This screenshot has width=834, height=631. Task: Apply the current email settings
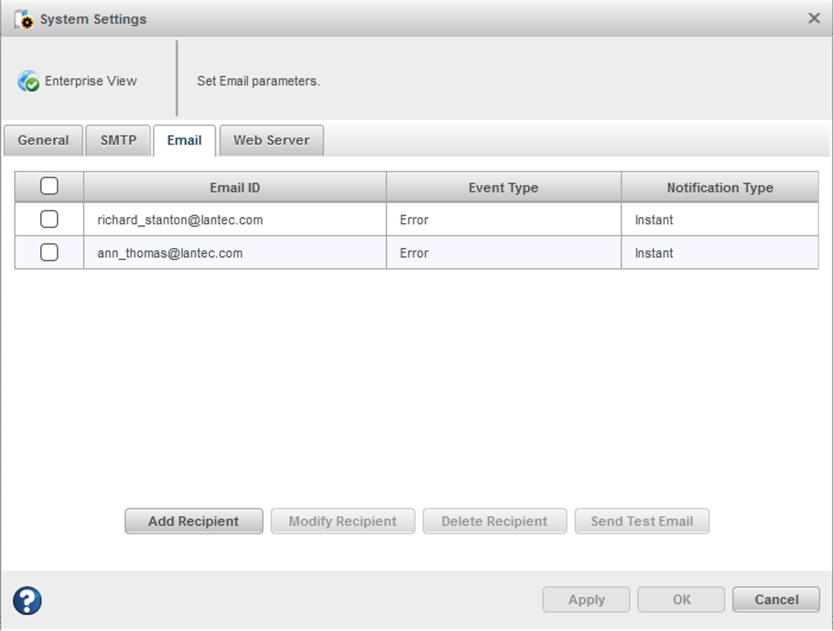click(x=586, y=599)
